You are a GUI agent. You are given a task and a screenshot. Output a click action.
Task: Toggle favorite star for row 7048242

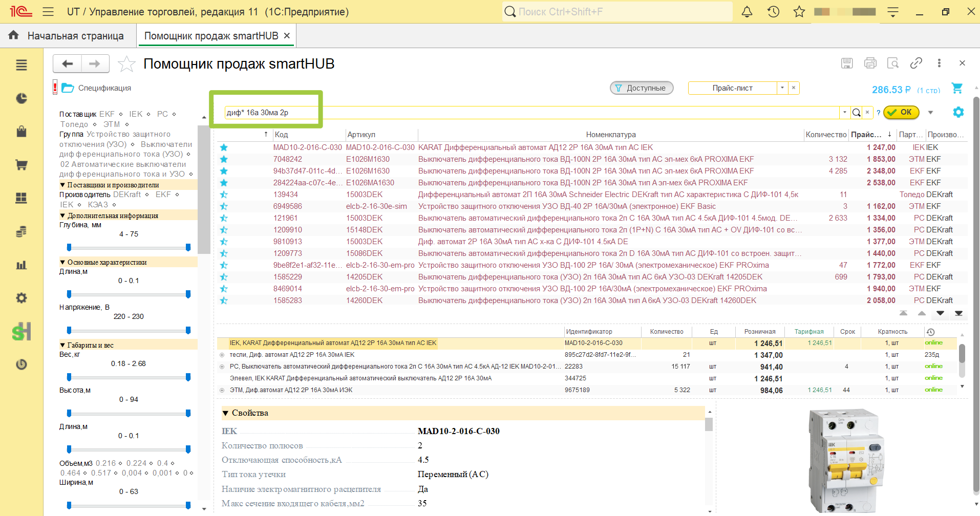[x=224, y=159]
